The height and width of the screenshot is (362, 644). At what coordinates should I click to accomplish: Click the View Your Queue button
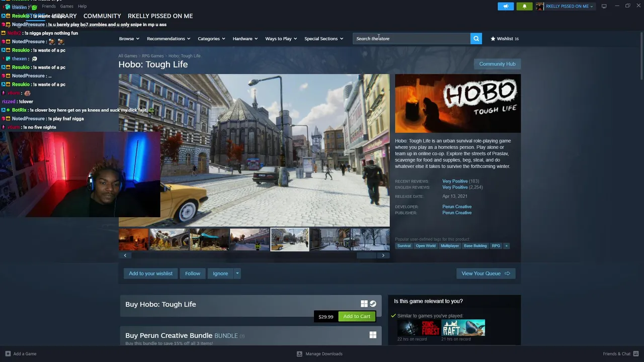click(486, 274)
